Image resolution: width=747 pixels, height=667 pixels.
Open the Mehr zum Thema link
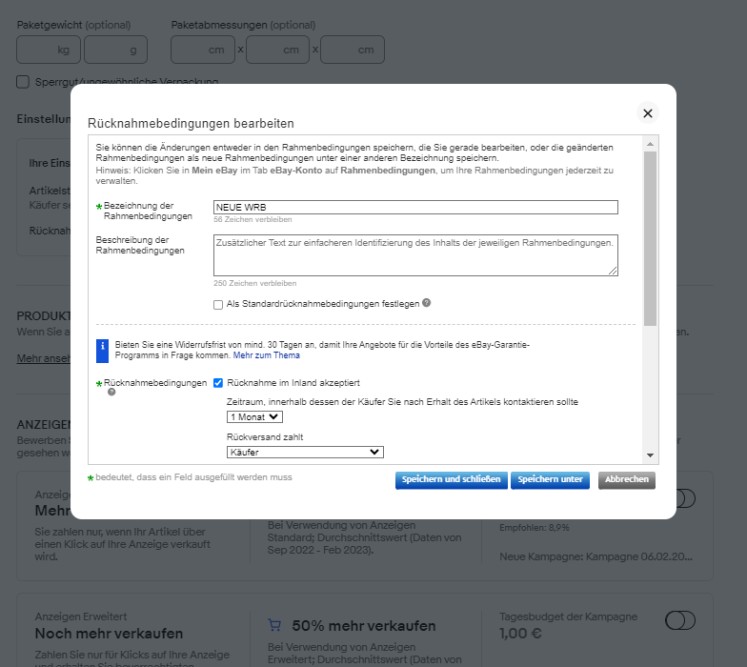click(x=266, y=355)
